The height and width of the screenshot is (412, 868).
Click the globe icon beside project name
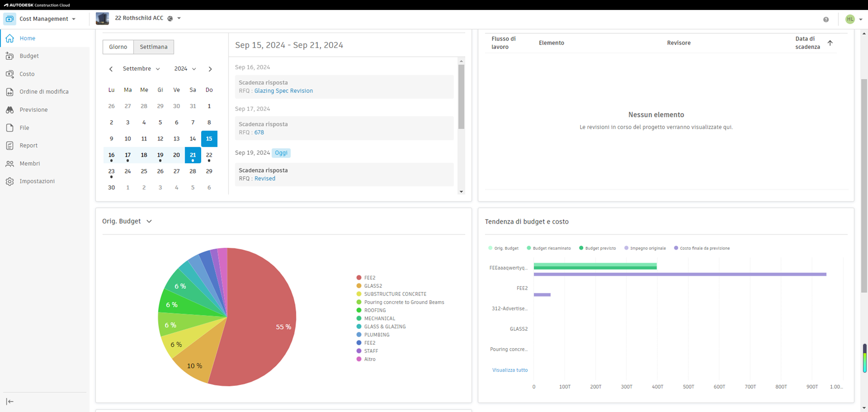click(x=170, y=18)
